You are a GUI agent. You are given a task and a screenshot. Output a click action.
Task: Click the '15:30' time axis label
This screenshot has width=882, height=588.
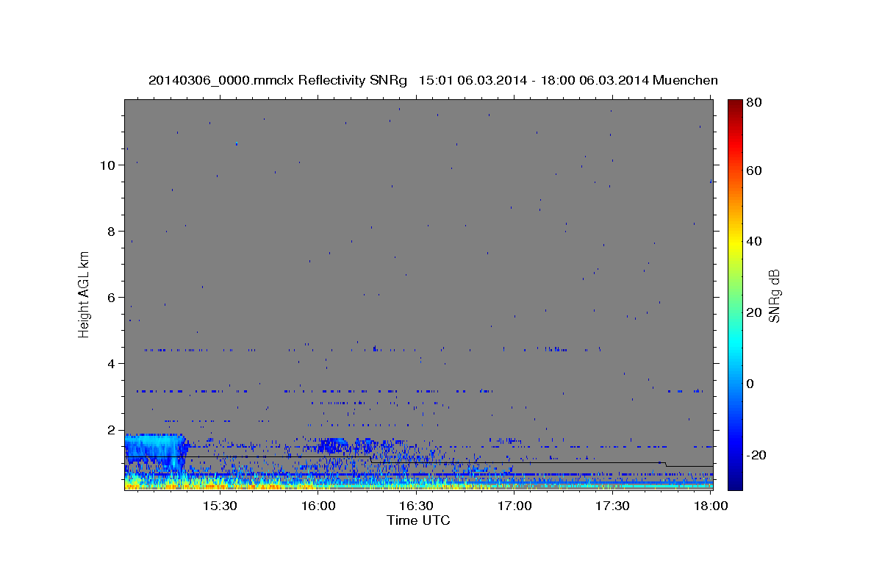pos(220,506)
